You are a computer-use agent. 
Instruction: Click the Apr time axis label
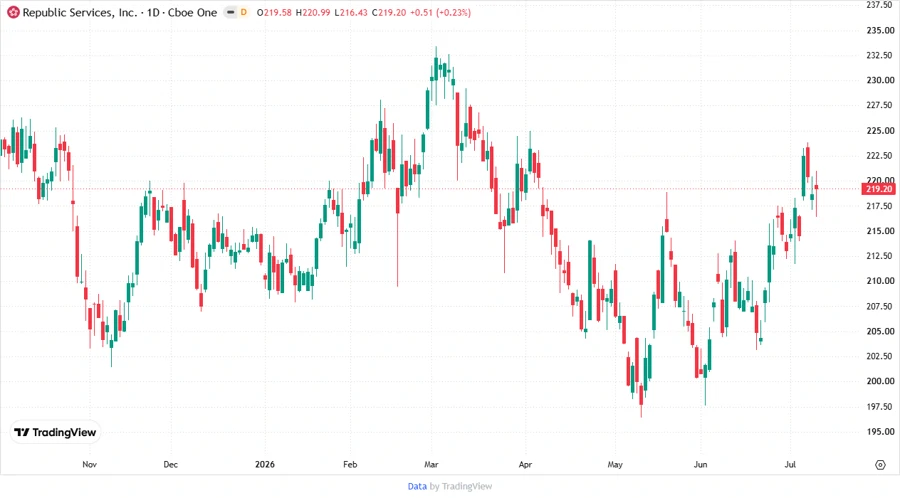coord(525,465)
